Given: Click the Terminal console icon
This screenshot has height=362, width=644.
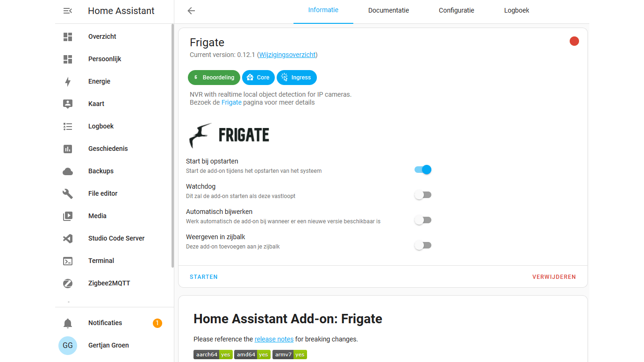Looking at the screenshot, I should pyautogui.click(x=68, y=261).
